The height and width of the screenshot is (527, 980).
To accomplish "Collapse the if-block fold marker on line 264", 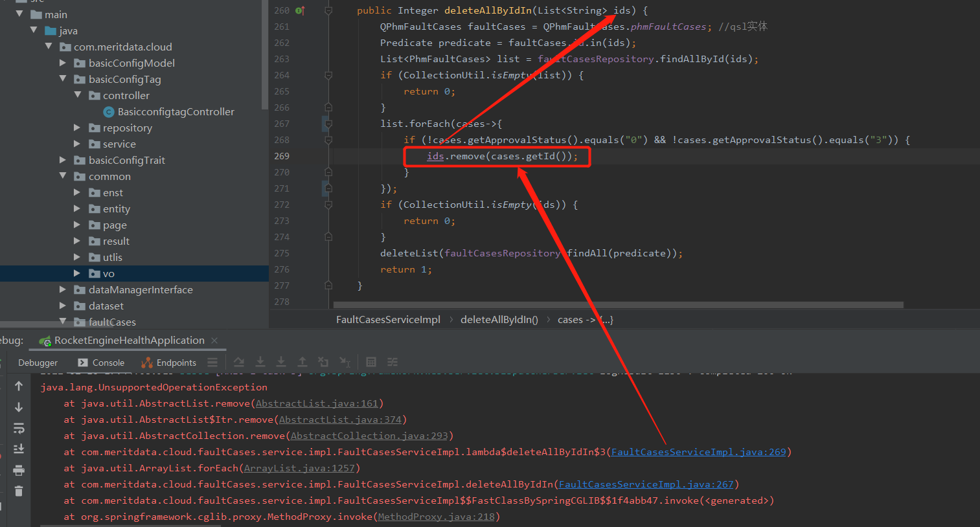I will click(x=328, y=75).
